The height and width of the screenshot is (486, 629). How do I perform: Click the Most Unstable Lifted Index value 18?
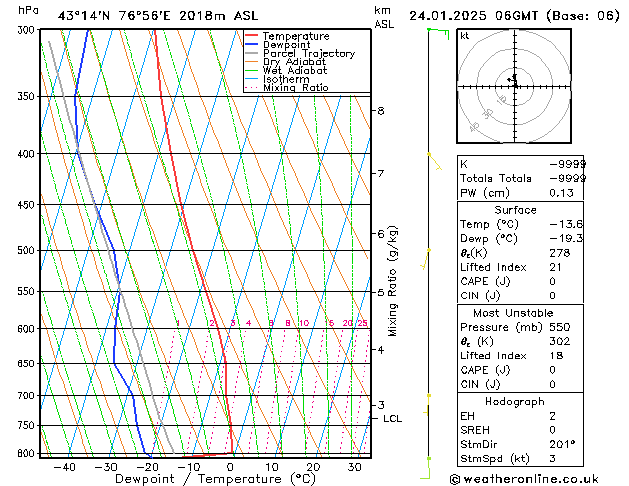(556, 356)
